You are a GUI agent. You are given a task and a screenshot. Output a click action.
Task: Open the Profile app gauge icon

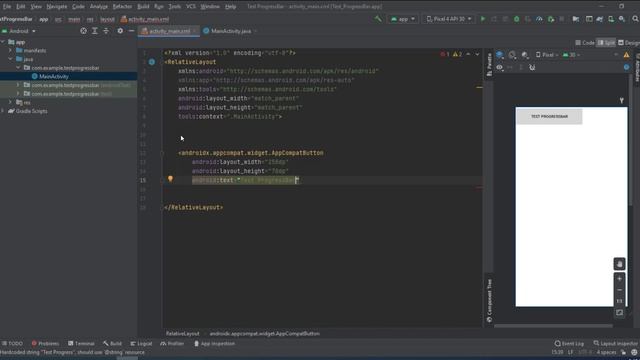(539, 19)
